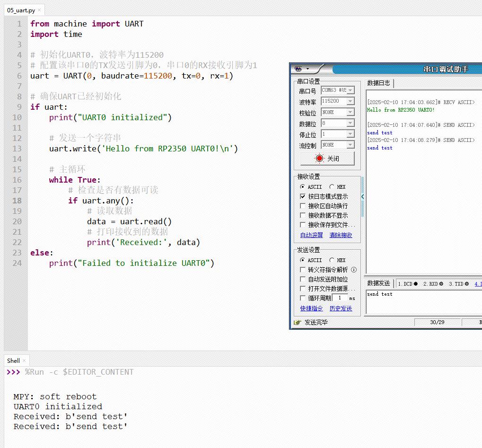Screen dimensions: 482x448
Task: Click the 自动滚屏 link
Action: (x=311, y=235)
